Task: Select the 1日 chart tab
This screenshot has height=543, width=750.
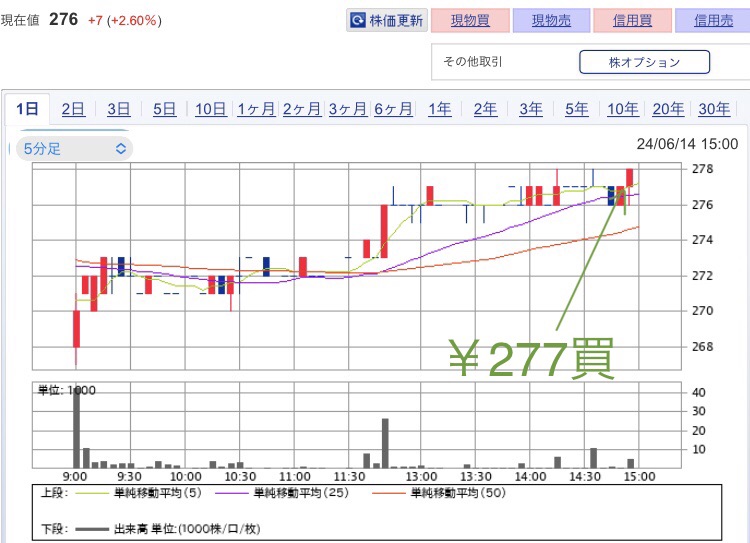Action: 27,109
